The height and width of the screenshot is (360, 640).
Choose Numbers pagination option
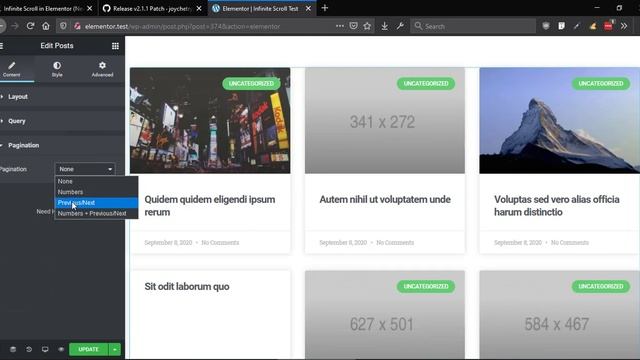point(96,192)
